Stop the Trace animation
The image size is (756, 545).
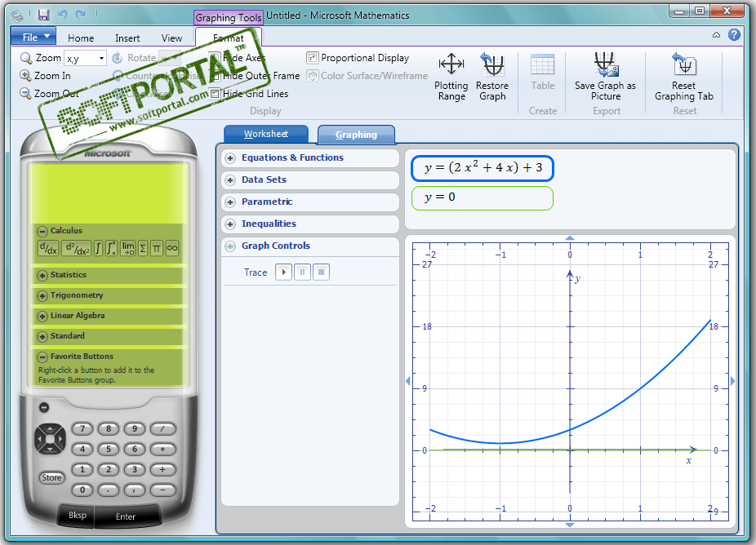(321, 272)
